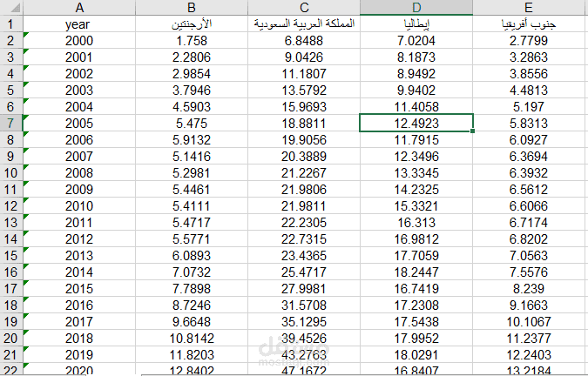Select cell with value 21.9806
This screenshot has width=588, height=376.
[x=304, y=190]
